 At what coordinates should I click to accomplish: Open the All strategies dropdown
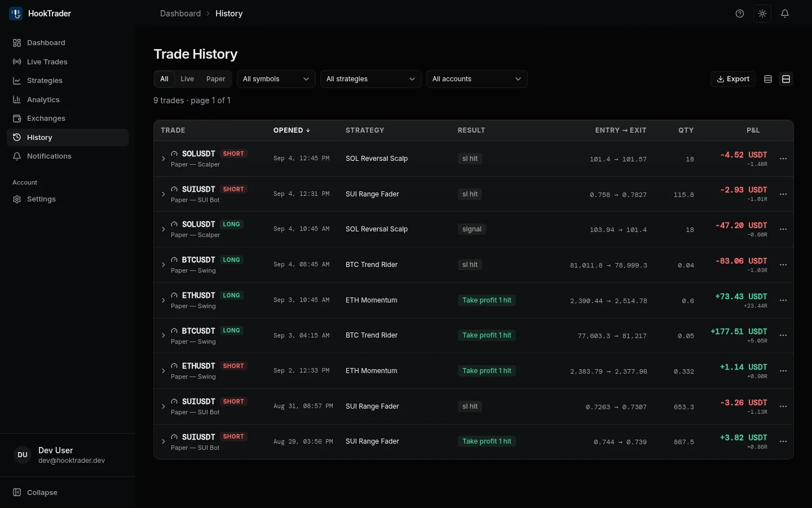(x=371, y=79)
